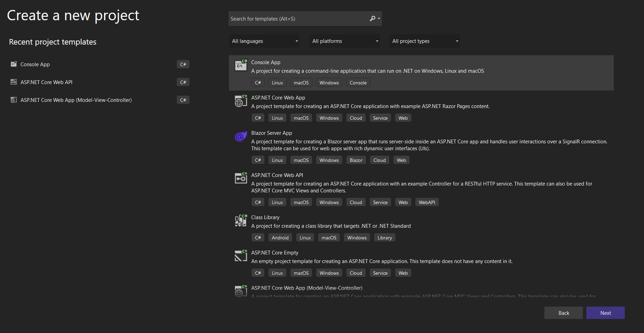Click the Class Library description text

(331, 226)
